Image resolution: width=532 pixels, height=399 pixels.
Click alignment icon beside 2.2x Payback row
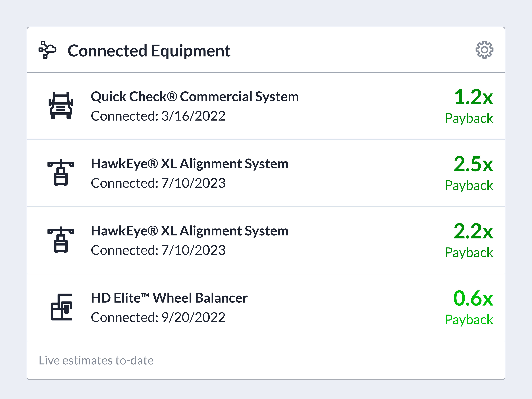coord(61,240)
